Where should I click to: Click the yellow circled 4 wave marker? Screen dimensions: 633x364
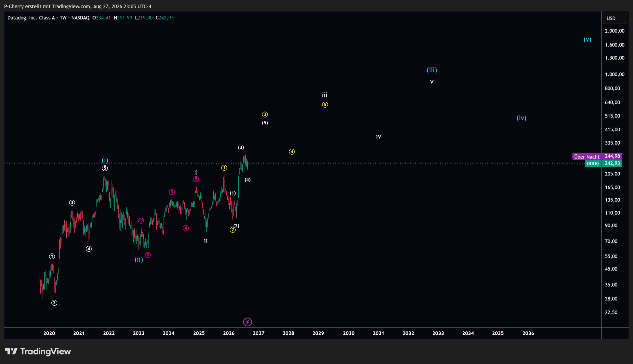(292, 152)
